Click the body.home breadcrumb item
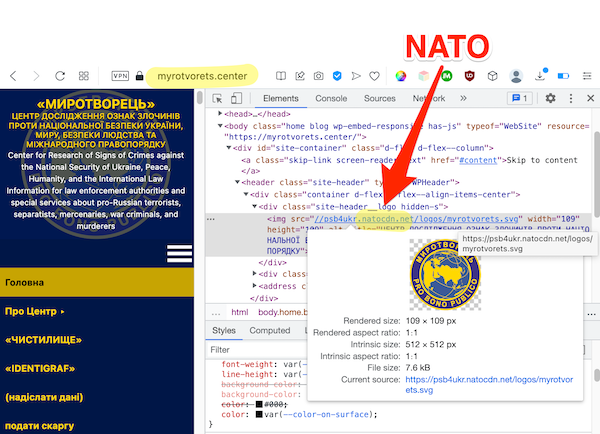The image size is (600, 434). 282,312
